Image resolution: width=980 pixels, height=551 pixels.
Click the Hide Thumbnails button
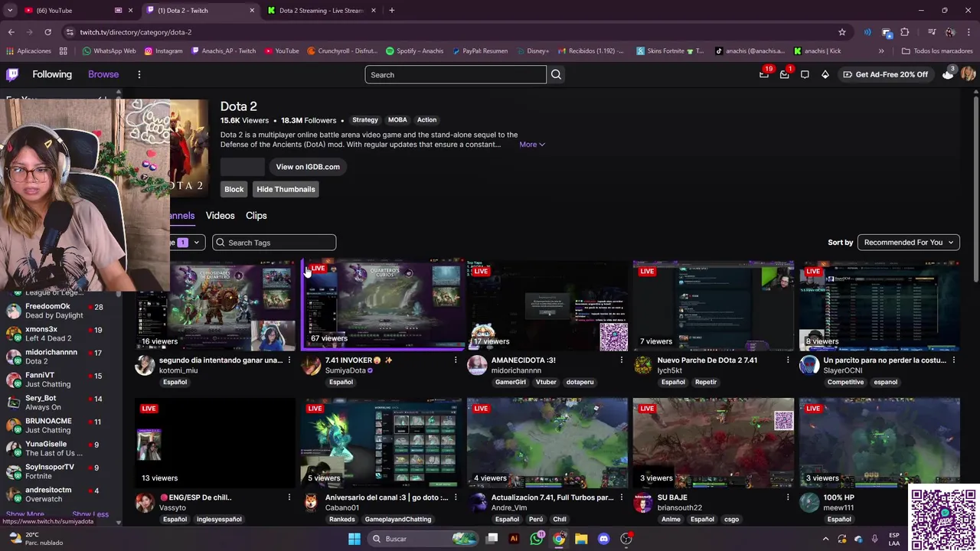[286, 189]
